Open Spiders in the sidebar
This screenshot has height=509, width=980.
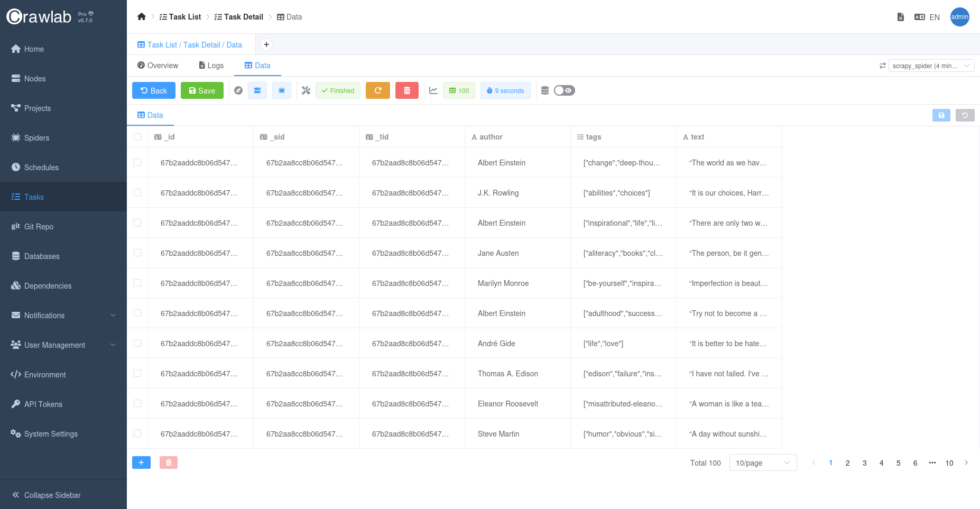pyautogui.click(x=36, y=138)
